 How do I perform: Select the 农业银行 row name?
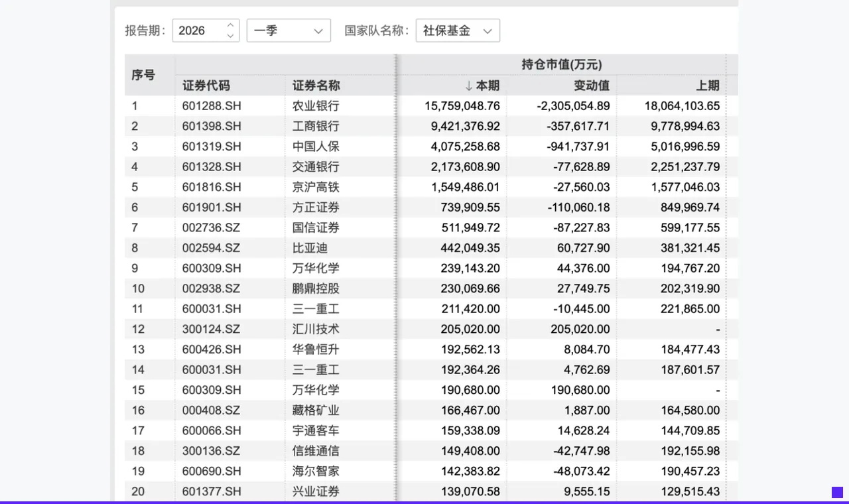tap(316, 106)
